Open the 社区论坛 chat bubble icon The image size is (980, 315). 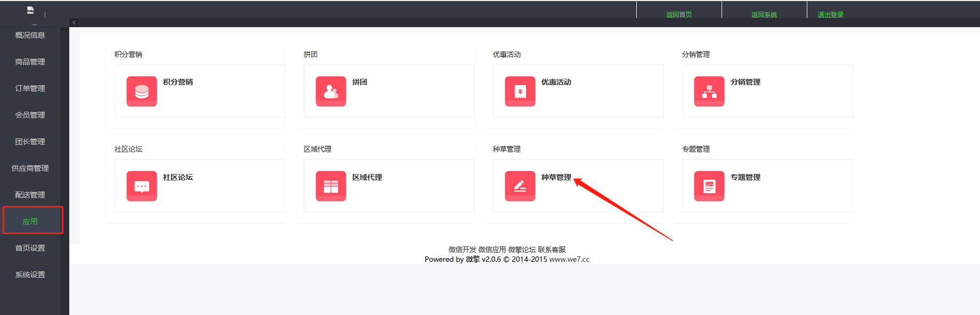coord(142,186)
